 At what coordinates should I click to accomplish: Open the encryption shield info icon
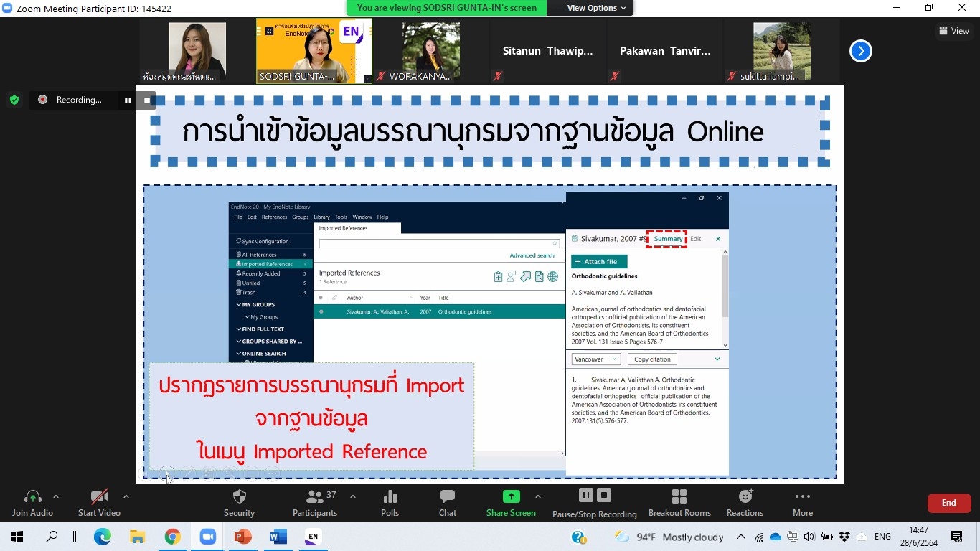14,100
